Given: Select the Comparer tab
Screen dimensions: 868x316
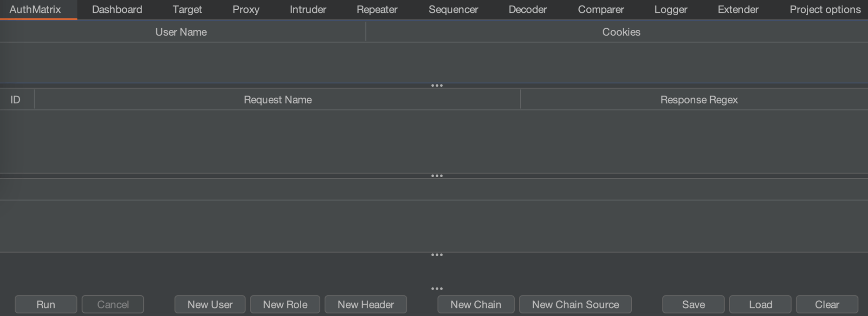Looking at the screenshot, I should pos(601,9).
